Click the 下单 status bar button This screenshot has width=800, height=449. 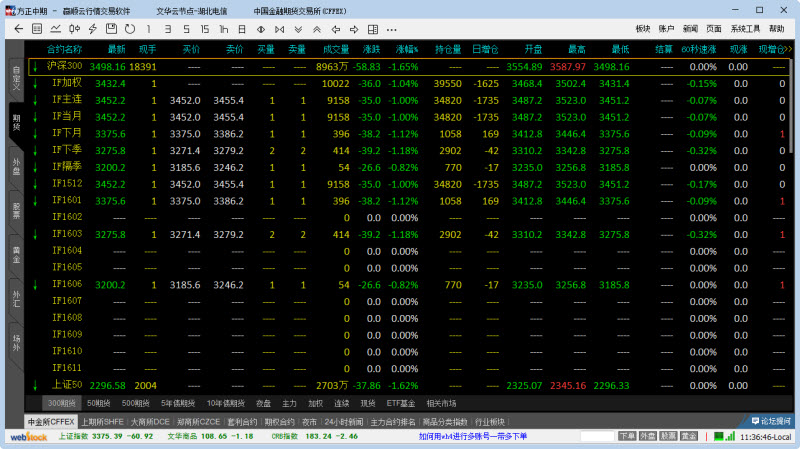click(627, 437)
